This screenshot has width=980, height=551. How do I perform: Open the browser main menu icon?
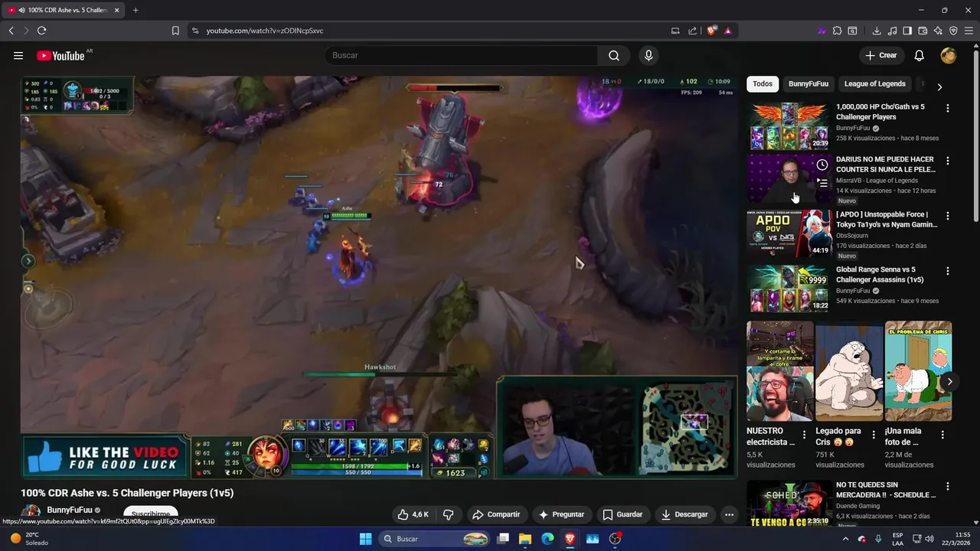point(969,31)
